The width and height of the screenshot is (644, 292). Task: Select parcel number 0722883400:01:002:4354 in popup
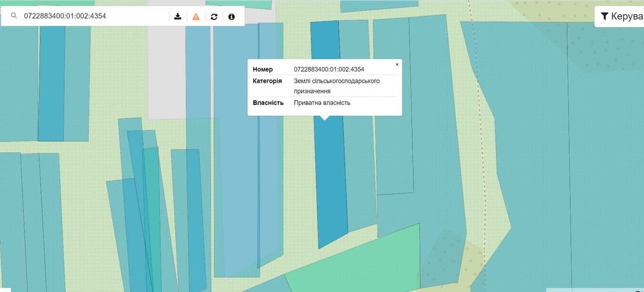click(x=329, y=69)
